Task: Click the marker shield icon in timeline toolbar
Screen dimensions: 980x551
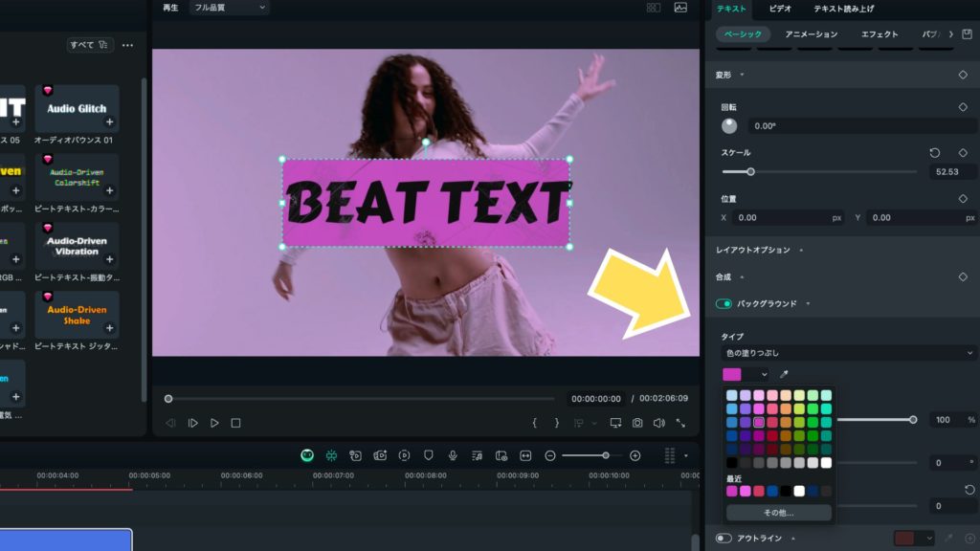Action: (x=429, y=455)
